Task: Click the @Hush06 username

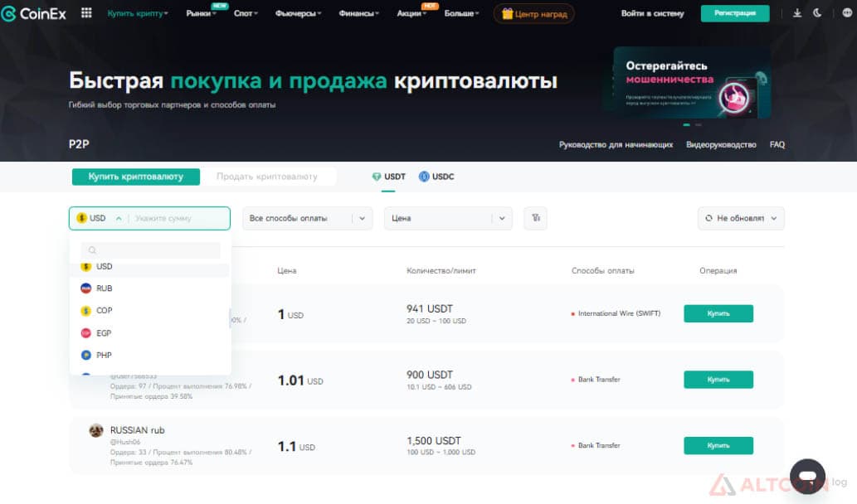Action: (x=125, y=442)
